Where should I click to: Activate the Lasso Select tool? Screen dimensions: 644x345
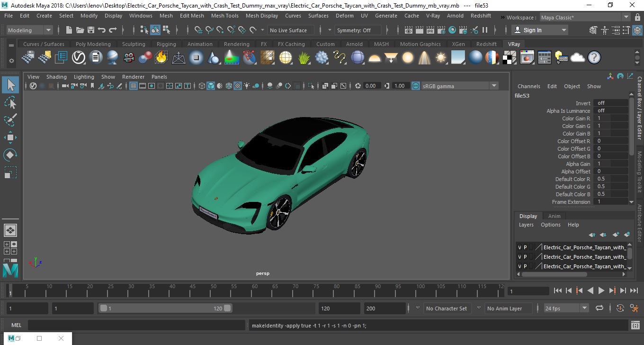pos(10,102)
